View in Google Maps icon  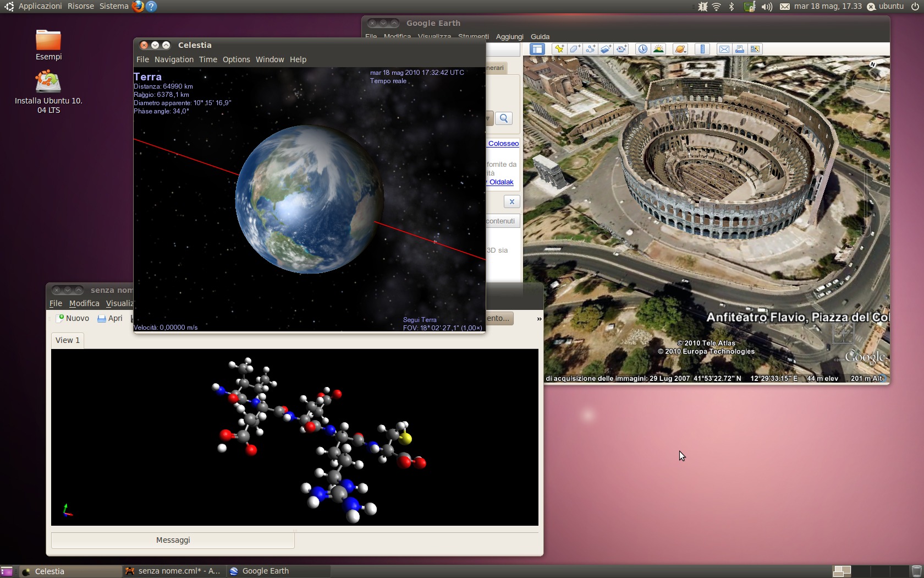(755, 49)
